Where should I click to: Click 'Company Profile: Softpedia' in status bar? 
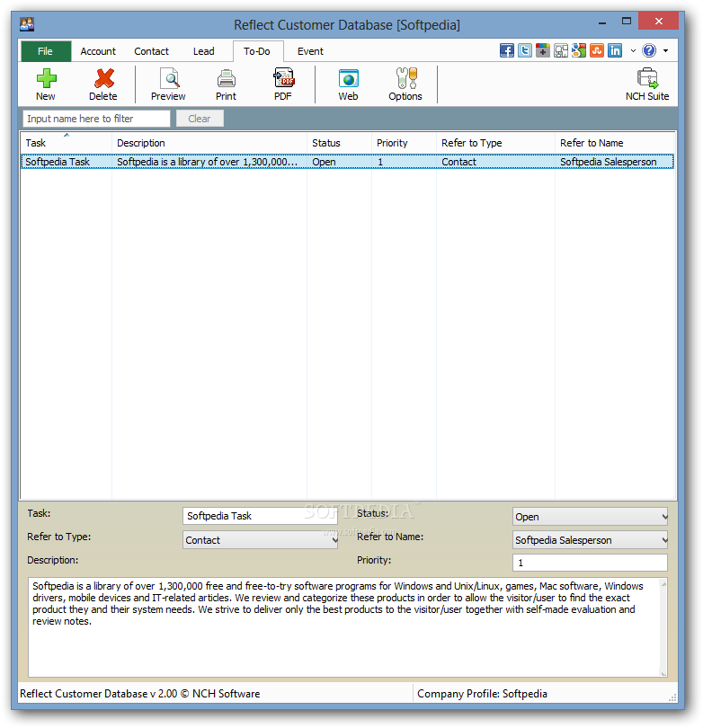(482, 693)
